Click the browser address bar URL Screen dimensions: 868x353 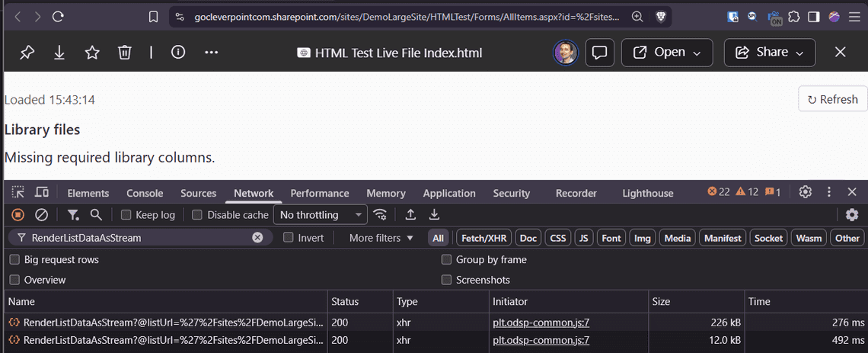click(407, 18)
